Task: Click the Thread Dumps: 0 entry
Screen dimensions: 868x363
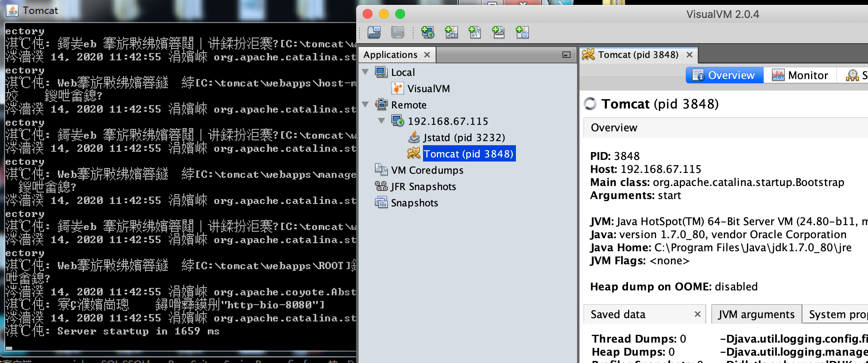Action: point(639,339)
